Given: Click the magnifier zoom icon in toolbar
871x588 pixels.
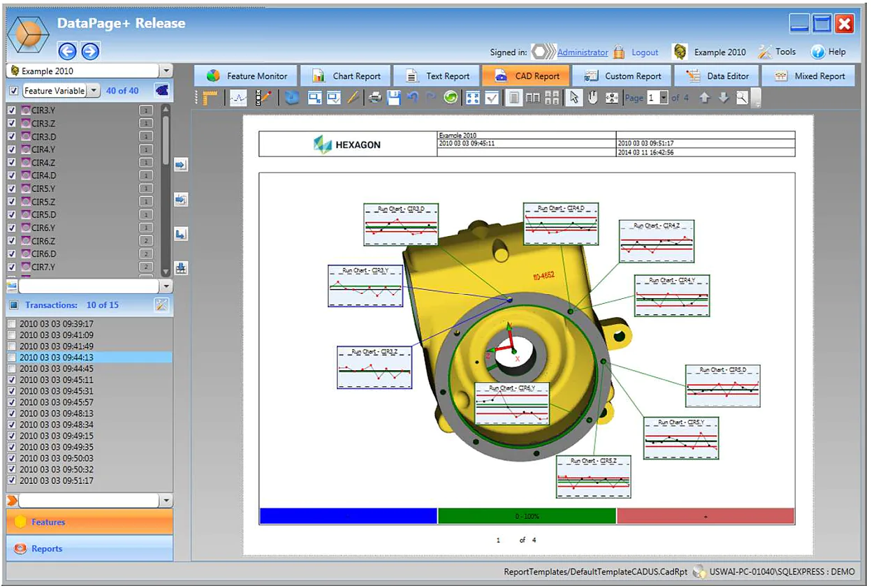Looking at the screenshot, I should 742,98.
